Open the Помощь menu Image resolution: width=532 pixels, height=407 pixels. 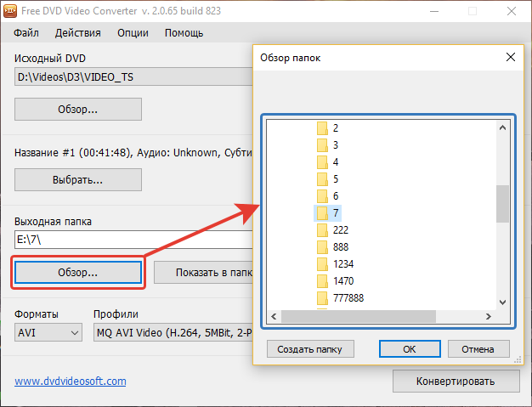tap(184, 33)
